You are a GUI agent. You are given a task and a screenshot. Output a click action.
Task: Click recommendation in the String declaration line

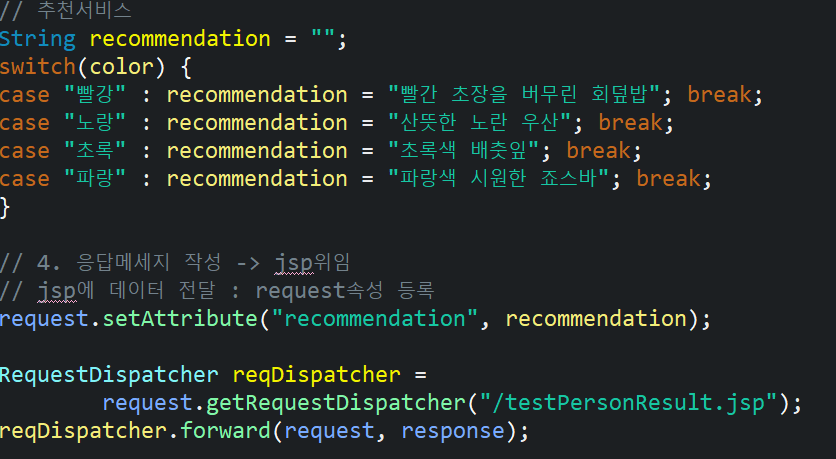coord(180,39)
